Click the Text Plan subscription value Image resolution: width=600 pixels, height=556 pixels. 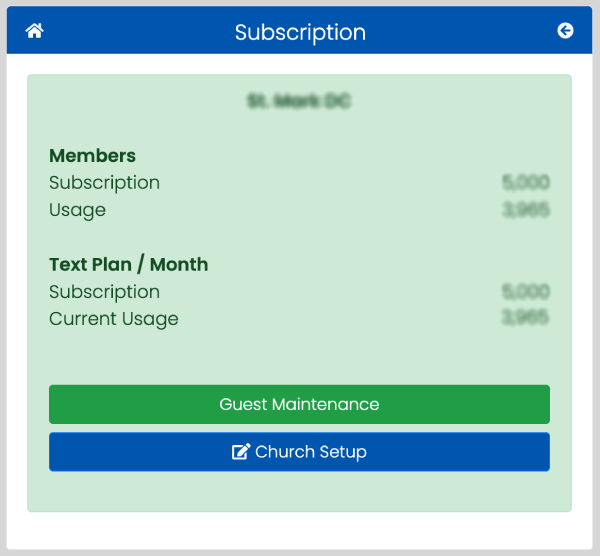tap(526, 291)
